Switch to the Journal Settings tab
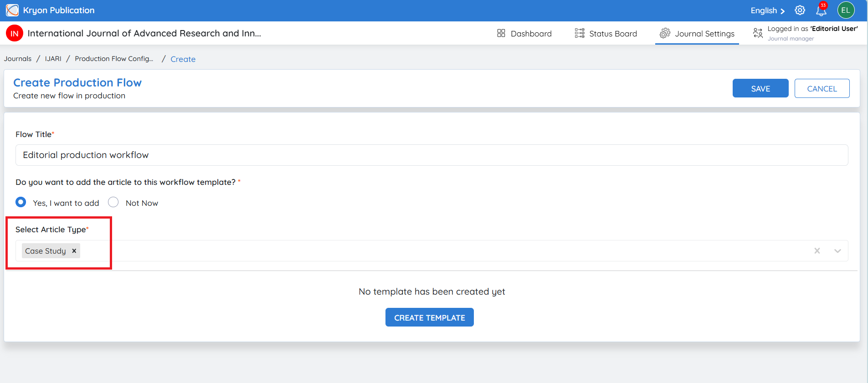The width and height of the screenshot is (868, 383). coord(697,33)
